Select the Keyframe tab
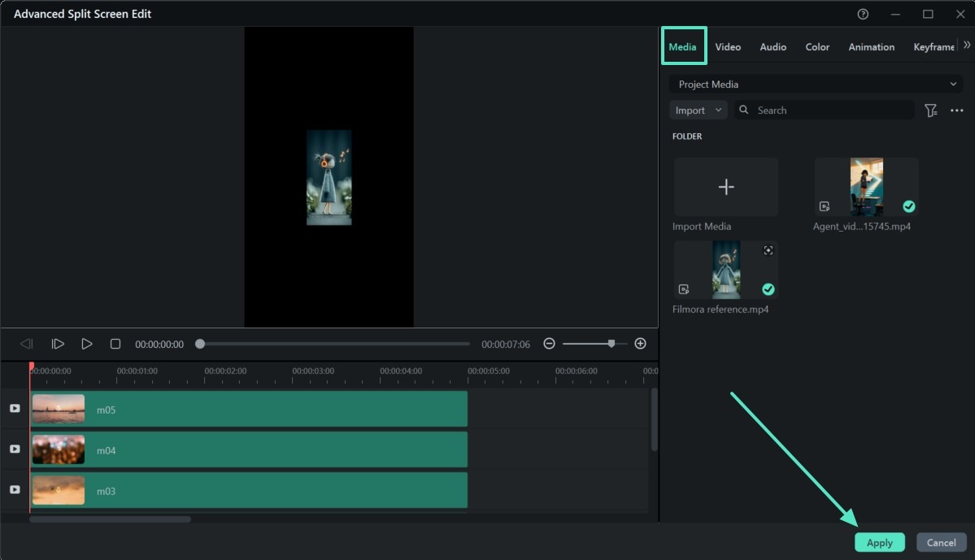The image size is (975, 560). (934, 46)
